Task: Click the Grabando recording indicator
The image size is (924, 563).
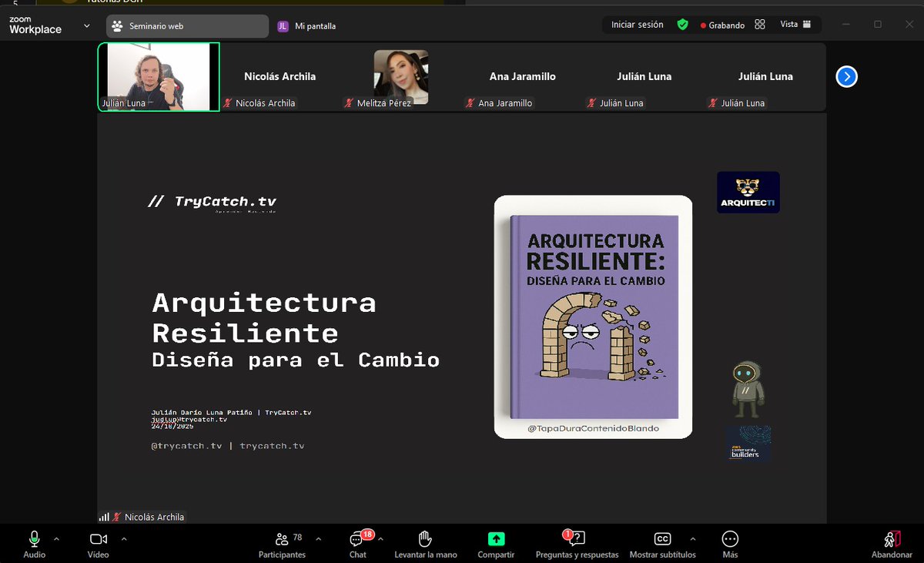Action: [x=722, y=25]
